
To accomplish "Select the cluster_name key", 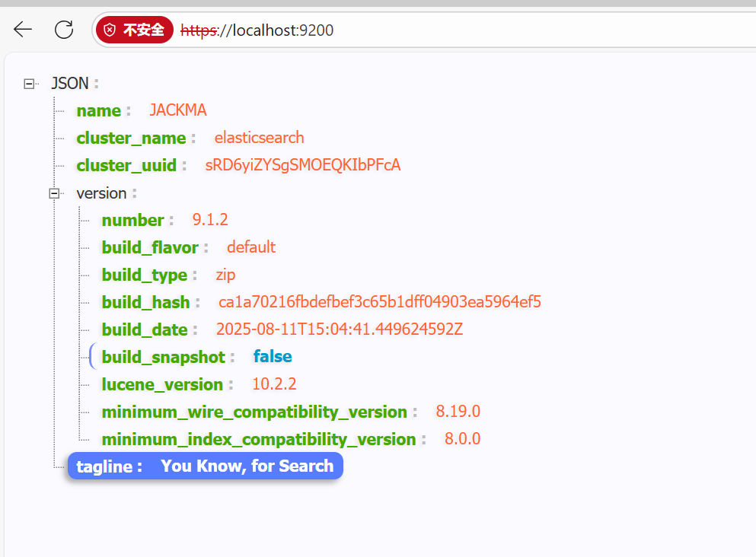I will (131, 138).
